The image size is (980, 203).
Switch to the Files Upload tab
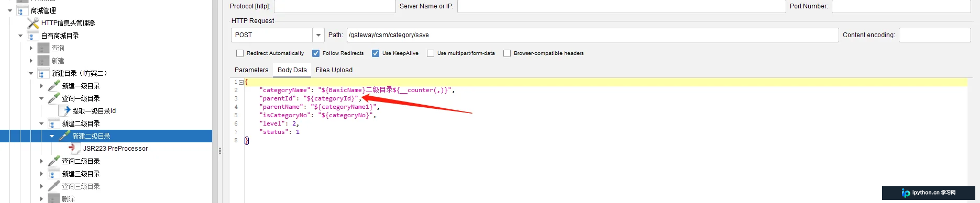[x=334, y=70]
